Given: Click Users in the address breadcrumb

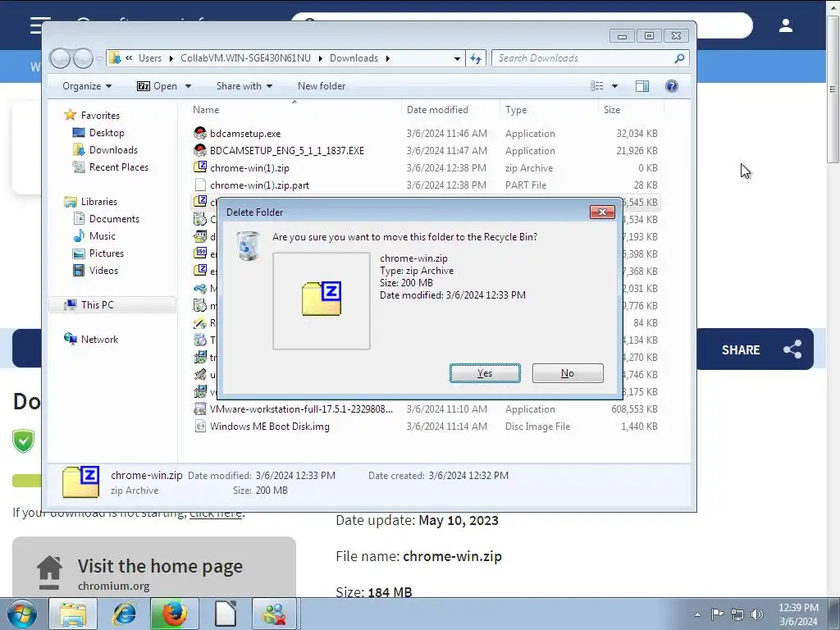Looking at the screenshot, I should pyautogui.click(x=150, y=58).
